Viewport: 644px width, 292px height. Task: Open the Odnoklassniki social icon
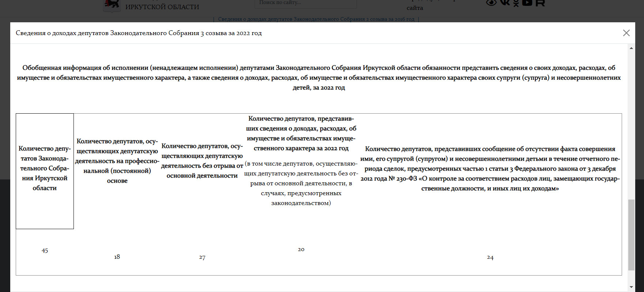click(x=516, y=3)
